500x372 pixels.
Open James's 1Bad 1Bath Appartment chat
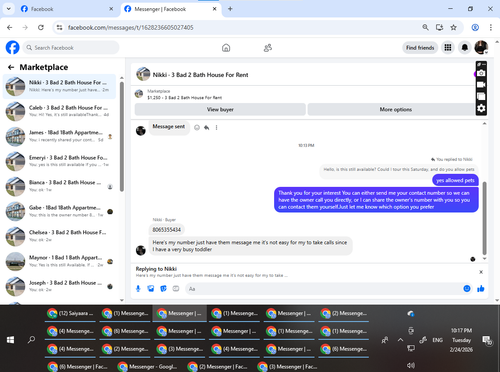[x=59, y=136]
